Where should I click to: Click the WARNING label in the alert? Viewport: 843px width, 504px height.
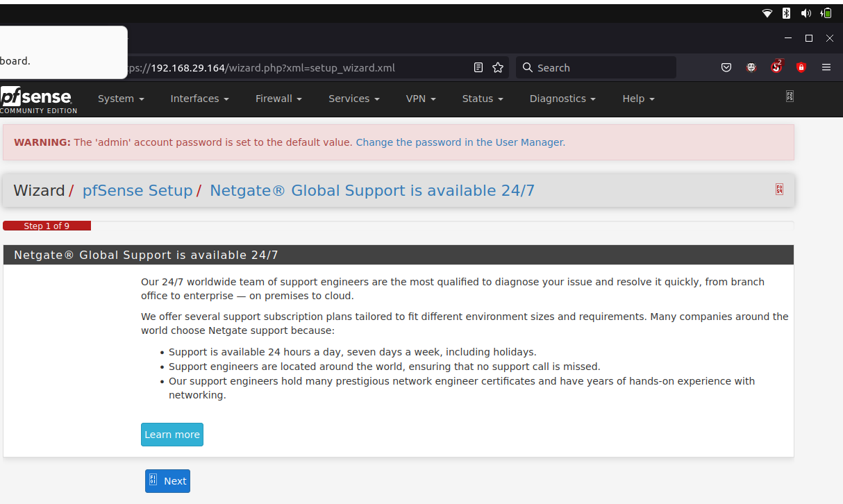pyautogui.click(x=42, y=142)
